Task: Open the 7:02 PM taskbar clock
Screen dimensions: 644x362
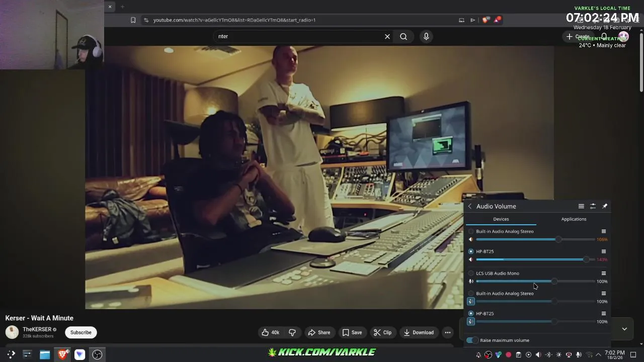Action: coord(615,354)
